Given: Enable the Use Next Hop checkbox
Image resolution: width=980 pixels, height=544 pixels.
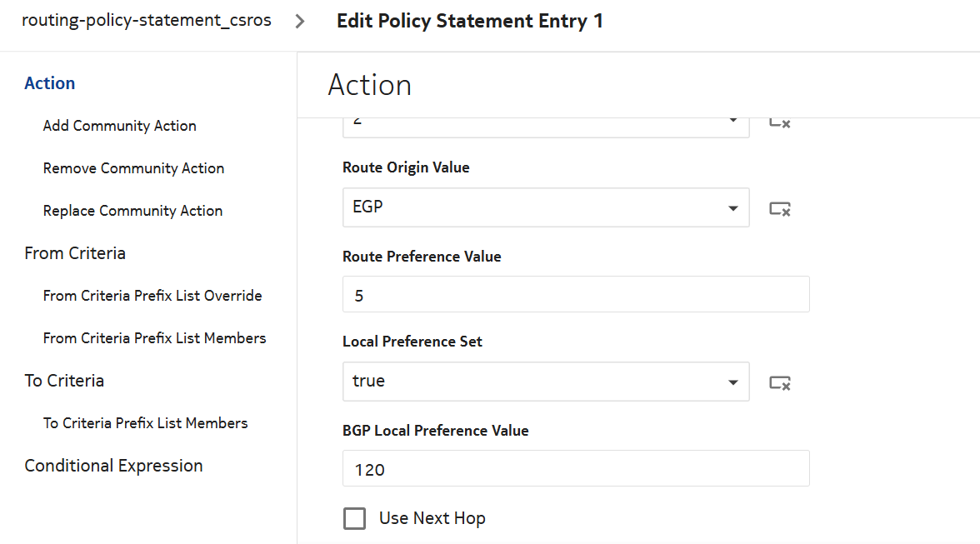Looking at the screenshot, I should click(x=355, y=519).
